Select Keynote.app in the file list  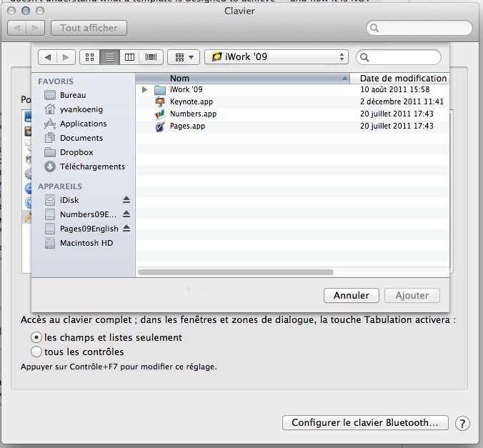(292, 101)
